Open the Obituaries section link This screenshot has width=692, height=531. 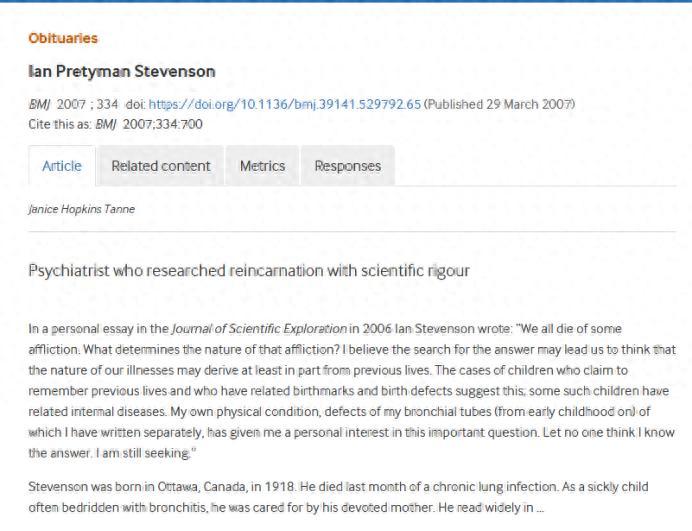pyautogui.click(x=63, y=38)
